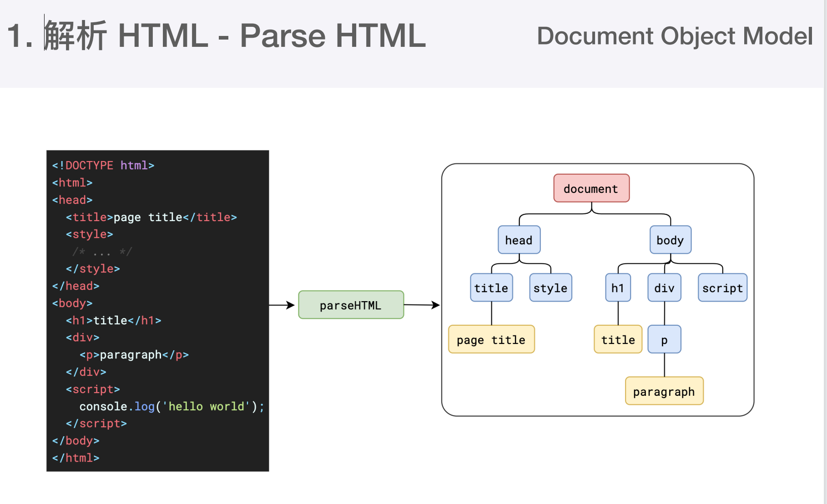Screen dimensions: 827x504
Task: Click the slide title '解析 HTML - Parse HTML'
Action: click(x=235, y=35)
